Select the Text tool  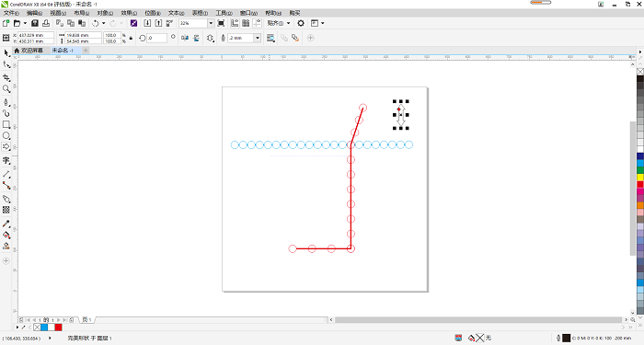(6, 161)
